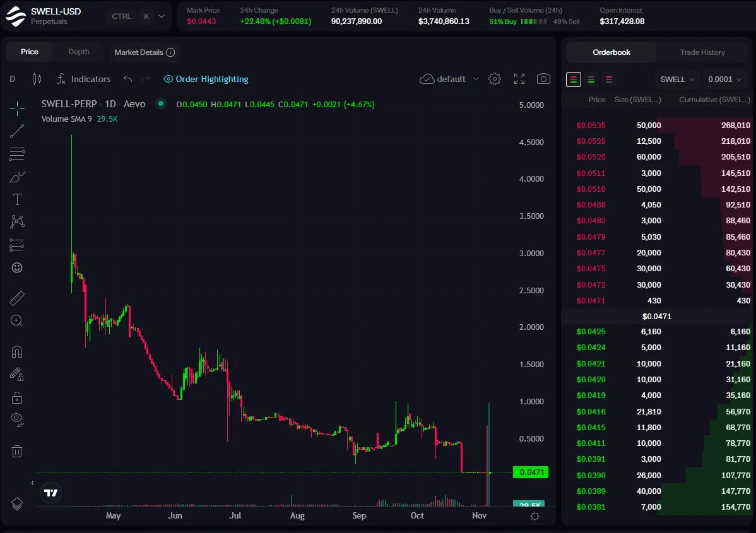
Task: Open the Indicators dialog
Action: [x=90, y=79]
